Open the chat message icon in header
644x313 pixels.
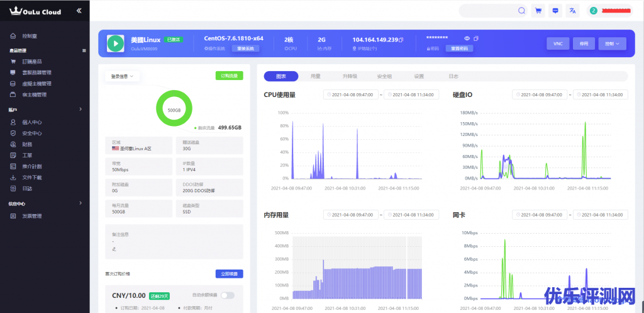[x=555, y=11]
